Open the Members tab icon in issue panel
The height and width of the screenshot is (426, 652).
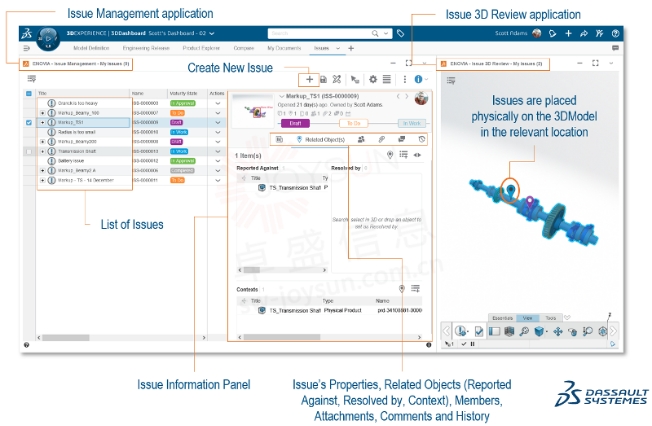[361, 140]
